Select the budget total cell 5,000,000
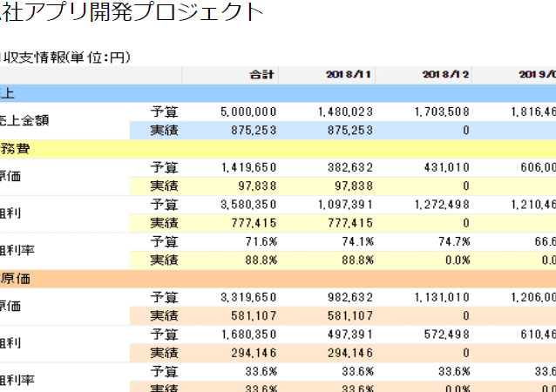Image resolution: width=556 pixels, height=392 pixels. click(248, 112)
